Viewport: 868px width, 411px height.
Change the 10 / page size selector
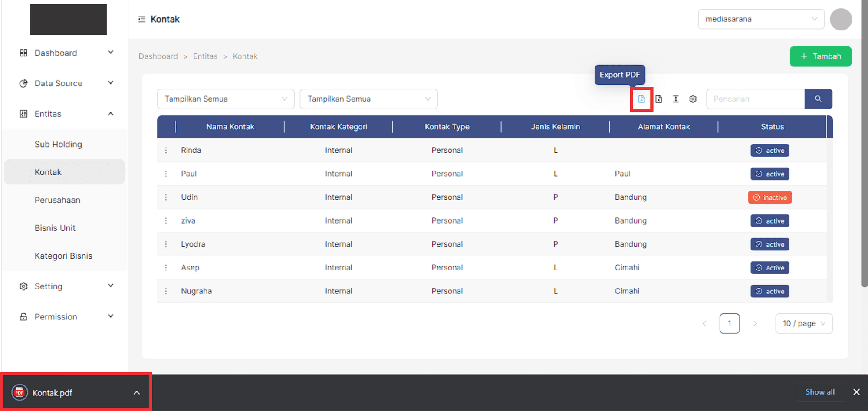click(803, 323)
